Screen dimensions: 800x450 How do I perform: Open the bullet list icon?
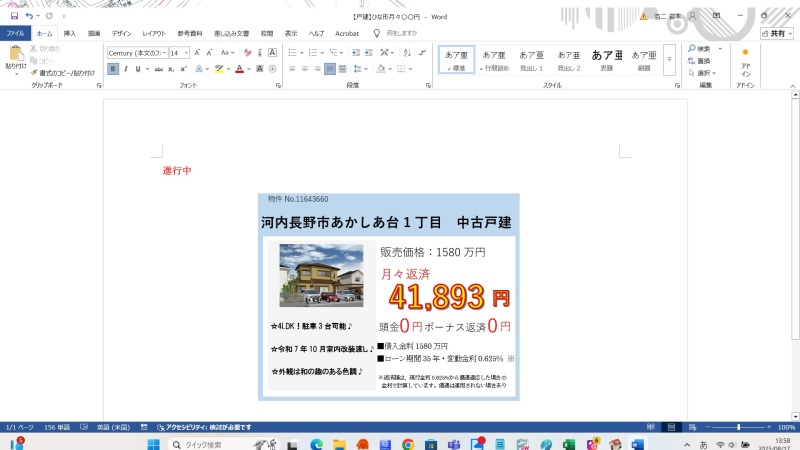coord(293,52)
